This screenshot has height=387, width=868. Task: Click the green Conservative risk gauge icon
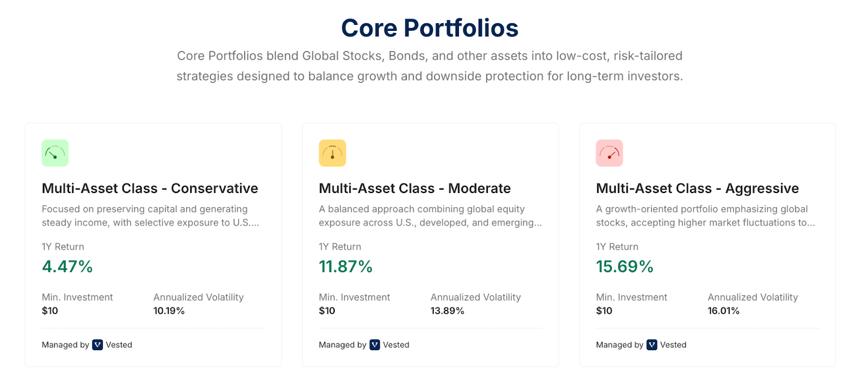point(55,153)
